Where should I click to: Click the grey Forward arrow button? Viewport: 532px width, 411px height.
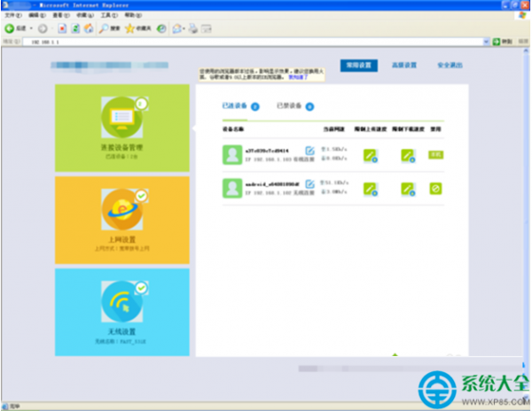43,29
